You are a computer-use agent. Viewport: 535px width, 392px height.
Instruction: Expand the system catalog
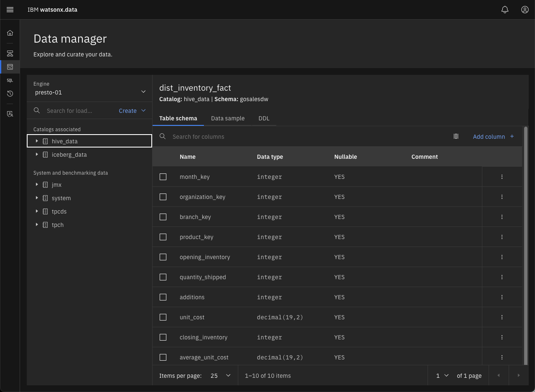[37, 198]
